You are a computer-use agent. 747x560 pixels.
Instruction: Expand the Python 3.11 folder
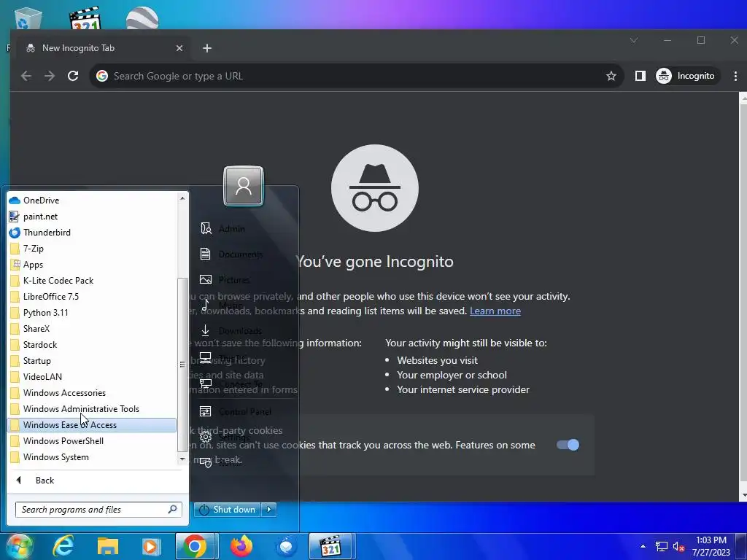coord(92,312)
